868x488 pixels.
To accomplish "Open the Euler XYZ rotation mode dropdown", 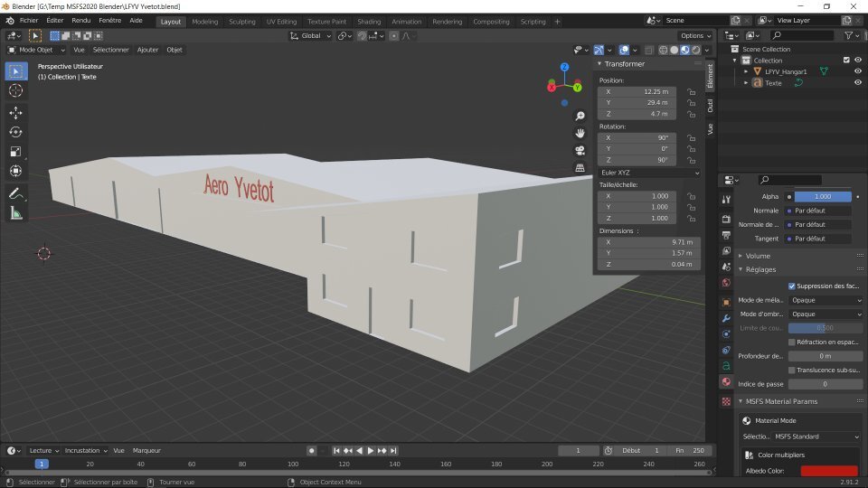I will click(649, 173).
